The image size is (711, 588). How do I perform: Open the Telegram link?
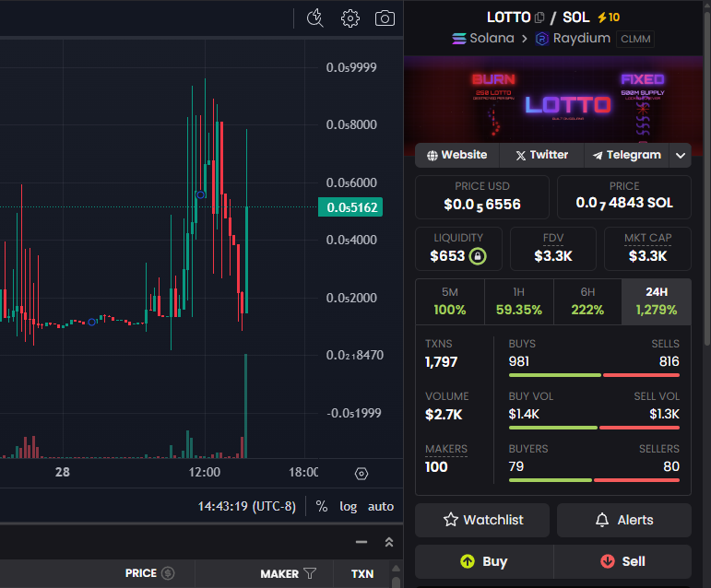point(627,156)
